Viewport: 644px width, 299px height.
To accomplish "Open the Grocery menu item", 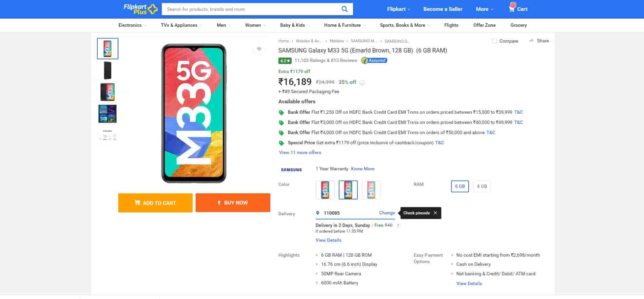I will point(519,25).
